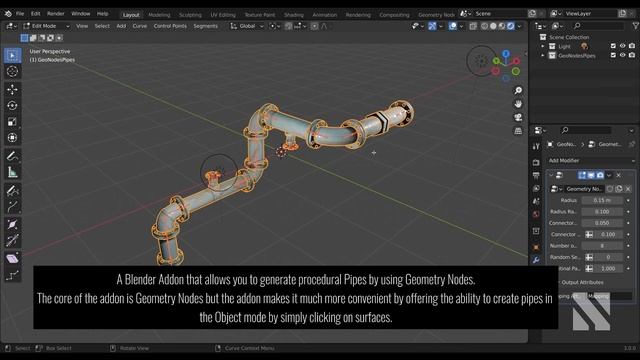640x360 pixels.
Task: Open the pivot point dropdown
Action: pyautogui.click(x=275, y=26)
